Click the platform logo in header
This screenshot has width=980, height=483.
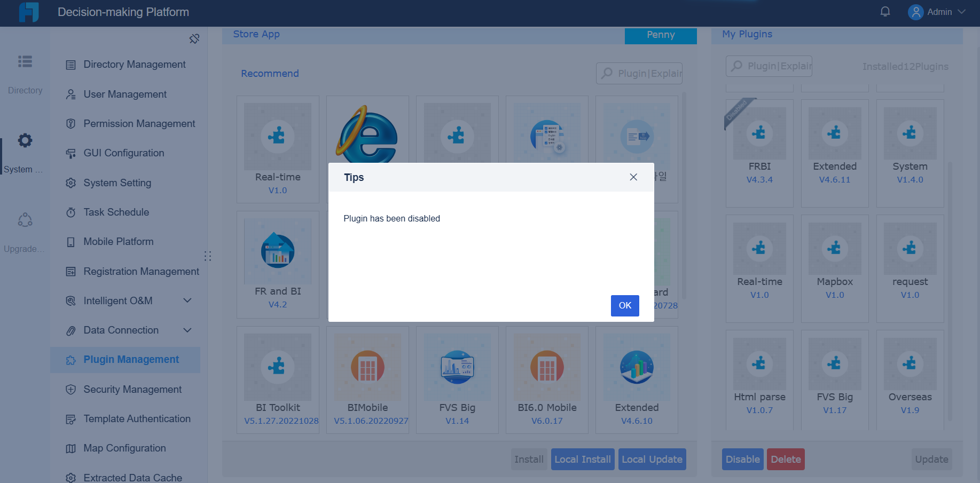point(29,12)
